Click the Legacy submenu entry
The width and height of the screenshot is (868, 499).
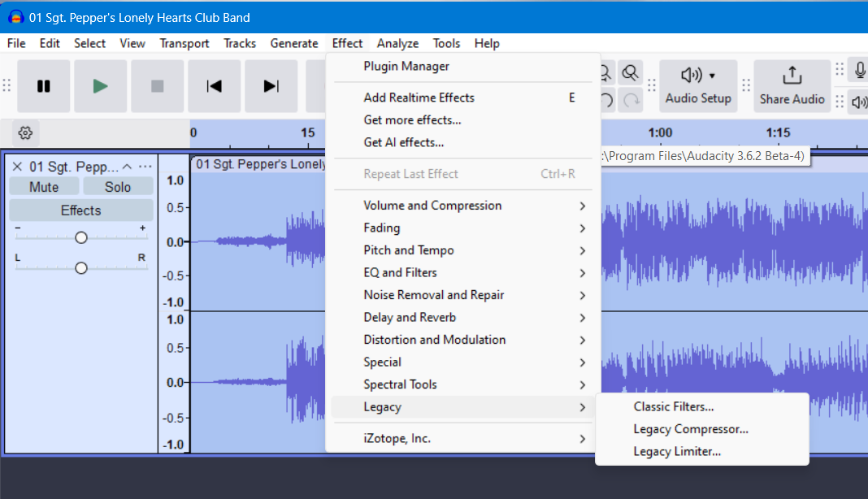click(x=462, y=407)
